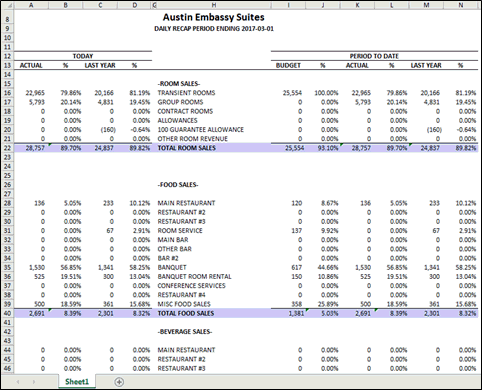
Task: Click budget misc food value 358
Action: tap(296, 304)
